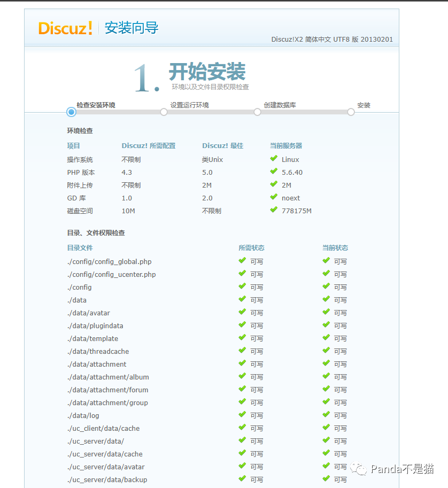Click the Discuz! 所需配置 column header

[149, 146]
